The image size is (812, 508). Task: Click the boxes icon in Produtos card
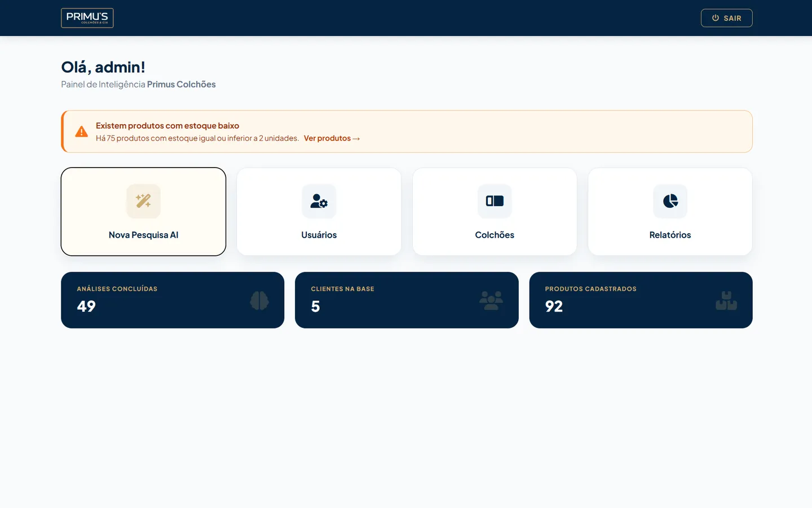726,300
